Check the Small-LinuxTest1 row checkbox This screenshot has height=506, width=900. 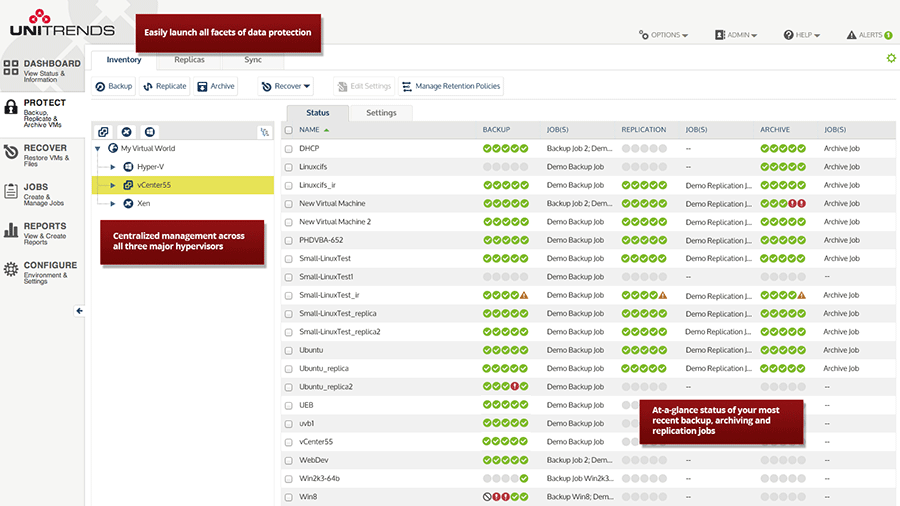[289, 277]
